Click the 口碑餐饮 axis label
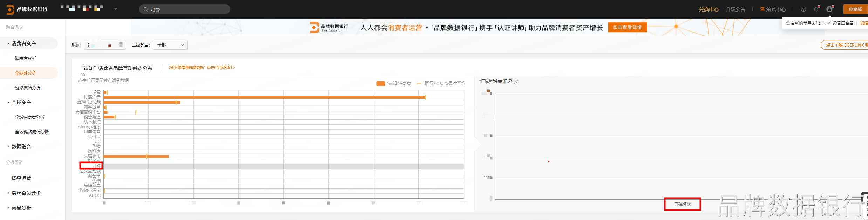Screen dimensions: 868x220 tap(683, 204)
